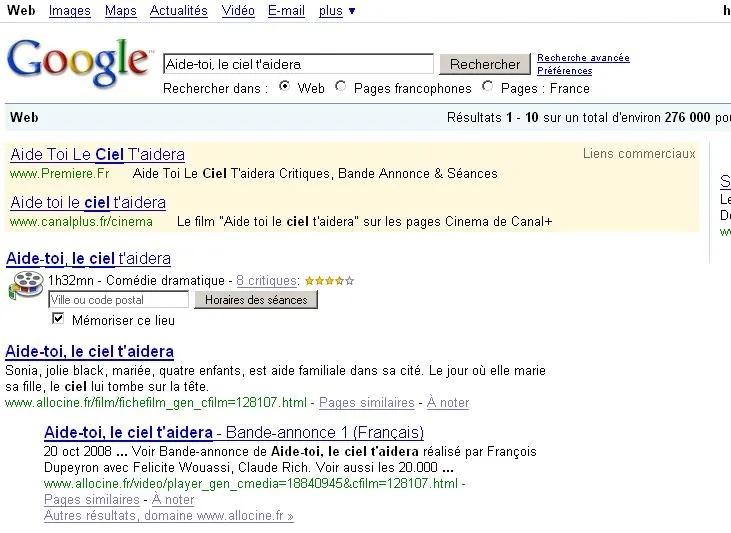Click the Rechercher button
Viewport: 731px width, 533px height.
pos(485,64)
